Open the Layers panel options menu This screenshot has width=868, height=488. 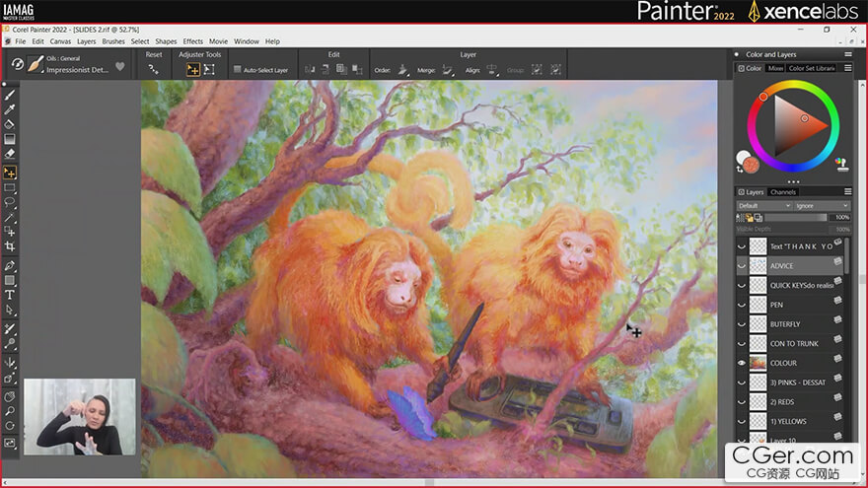pos(848,191)
